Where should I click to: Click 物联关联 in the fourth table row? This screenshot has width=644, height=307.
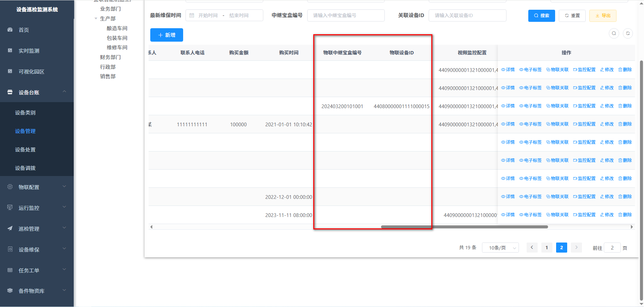tap(557, 124)
